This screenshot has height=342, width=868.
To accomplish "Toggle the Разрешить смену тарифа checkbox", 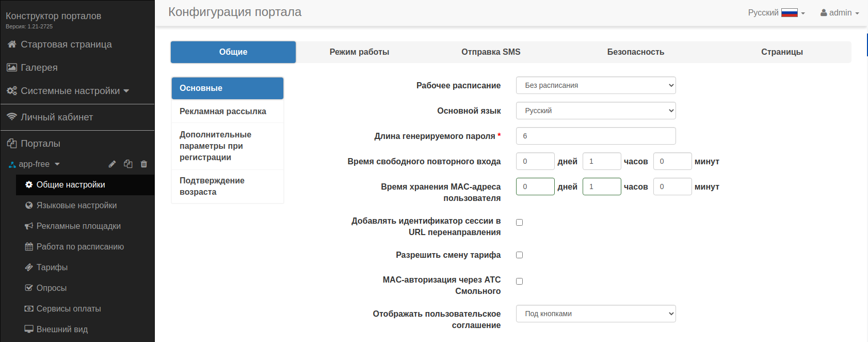I will [519, 255].
